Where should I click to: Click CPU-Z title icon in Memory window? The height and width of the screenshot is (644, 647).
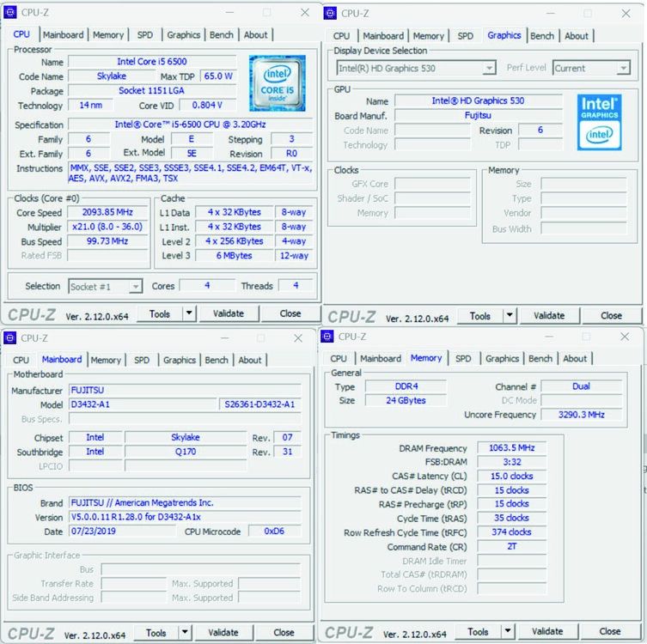327,337
